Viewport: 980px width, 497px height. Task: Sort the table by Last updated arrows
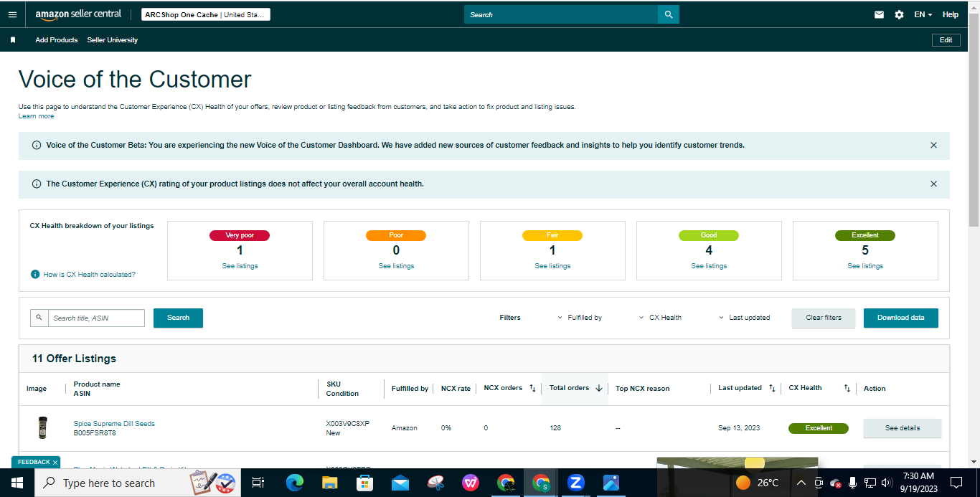(x=772, y=388)
